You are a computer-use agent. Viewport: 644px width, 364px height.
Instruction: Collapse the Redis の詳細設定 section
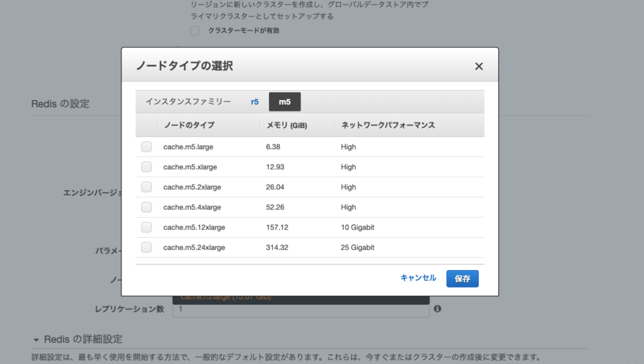36,340
